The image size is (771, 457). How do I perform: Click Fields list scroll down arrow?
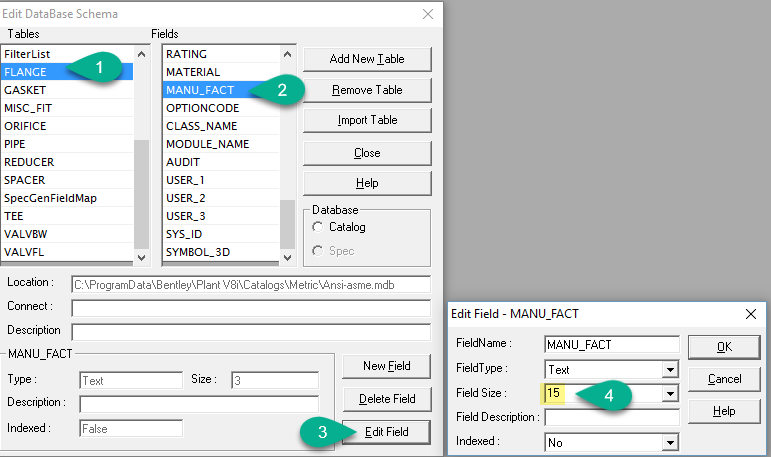point(288,257)
